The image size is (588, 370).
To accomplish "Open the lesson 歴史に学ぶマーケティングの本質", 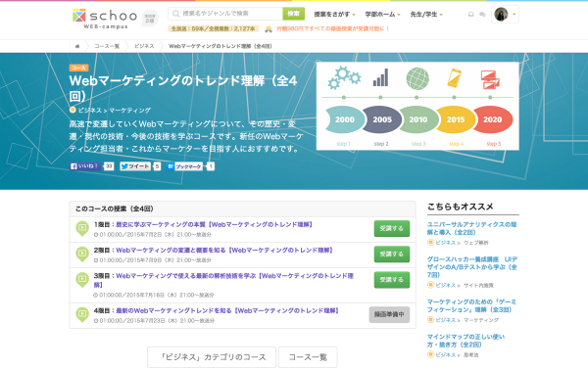I will coord(214,225).
